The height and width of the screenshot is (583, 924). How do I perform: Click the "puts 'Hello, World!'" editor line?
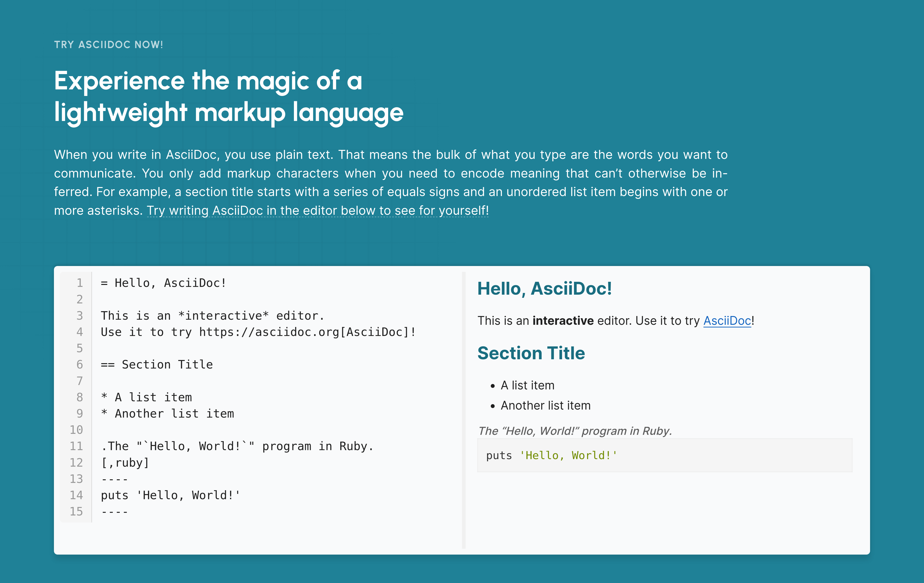coord(170,495)
